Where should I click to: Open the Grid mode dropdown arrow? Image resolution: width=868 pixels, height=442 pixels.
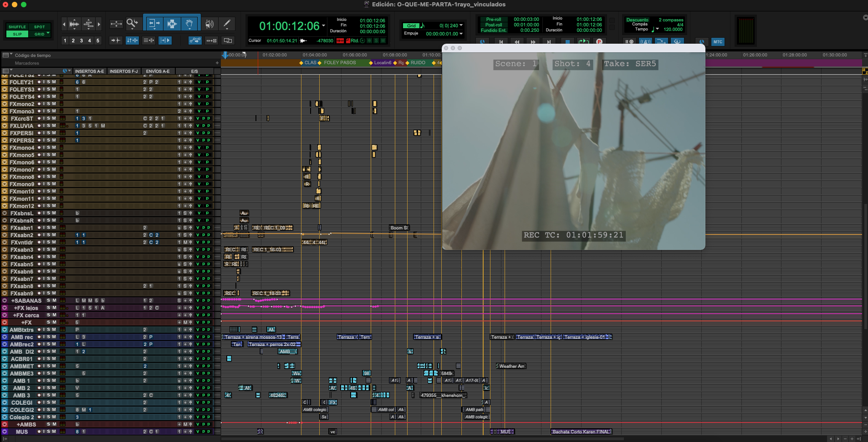coord(48,34)
